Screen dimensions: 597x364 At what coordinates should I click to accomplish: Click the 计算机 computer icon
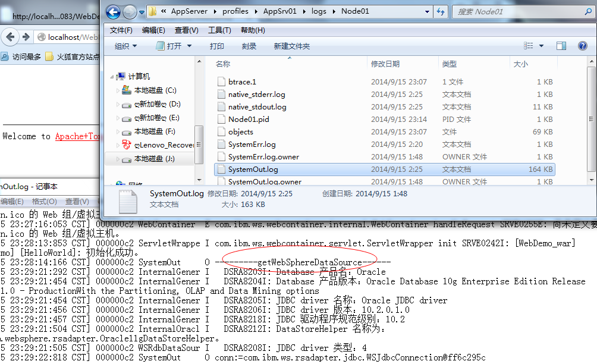(x=121, y=76)
